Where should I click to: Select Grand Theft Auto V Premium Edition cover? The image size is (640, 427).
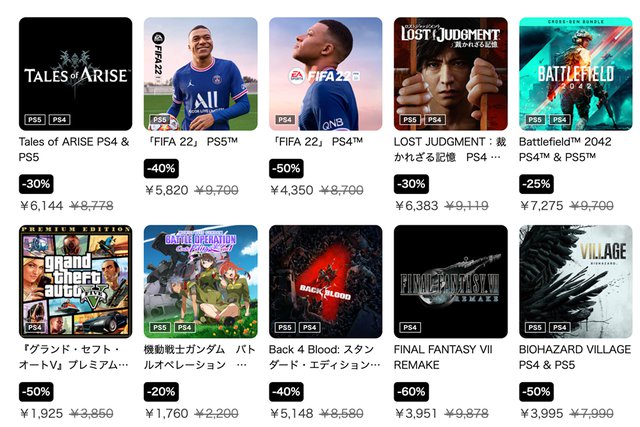[x=76, y=282]
